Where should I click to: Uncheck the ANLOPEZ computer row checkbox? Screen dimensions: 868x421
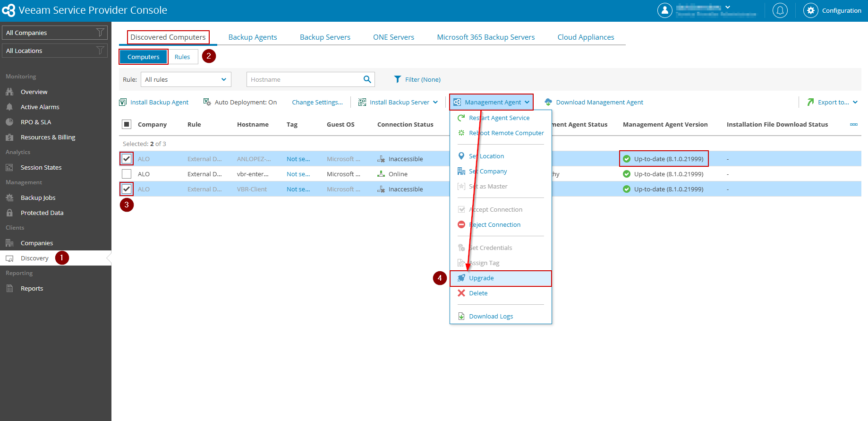coord(127,159)
